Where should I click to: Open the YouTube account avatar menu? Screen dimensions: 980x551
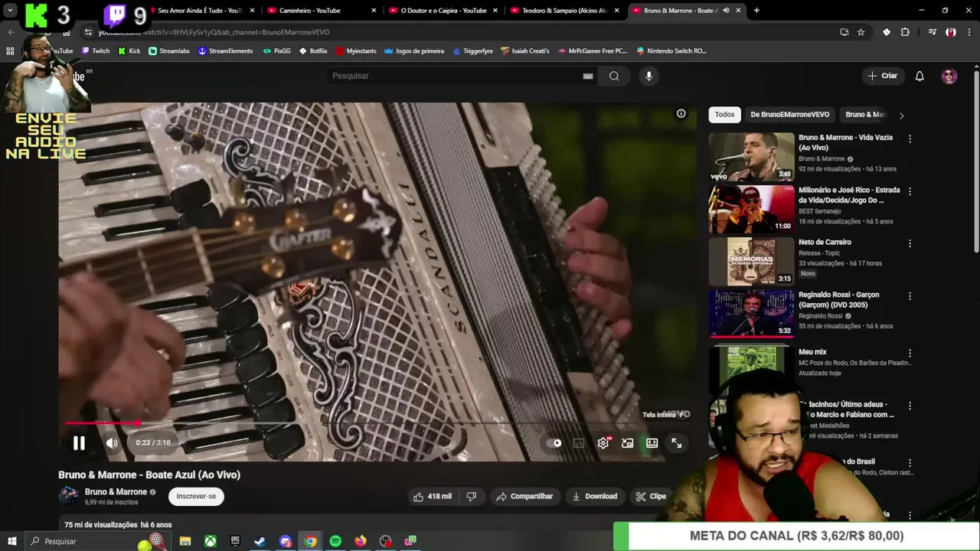(x=949, y=76)
